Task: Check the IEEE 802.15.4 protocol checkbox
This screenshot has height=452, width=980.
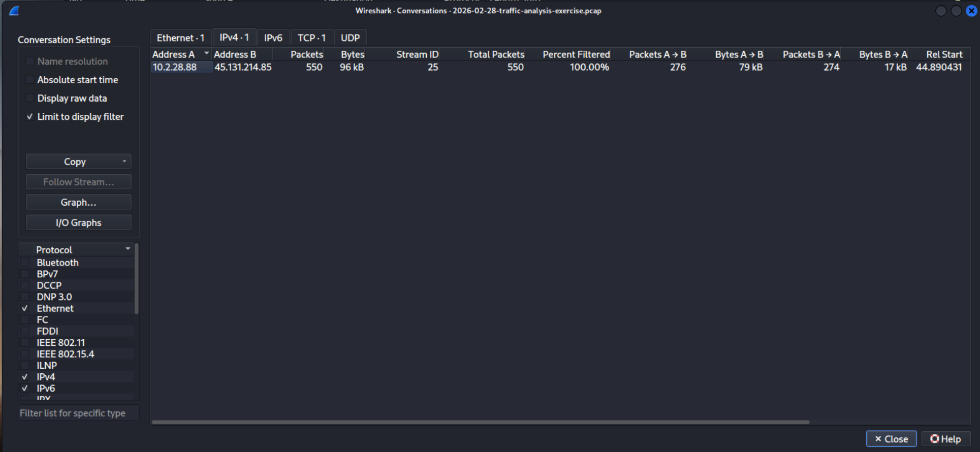Action: [24, 354]
